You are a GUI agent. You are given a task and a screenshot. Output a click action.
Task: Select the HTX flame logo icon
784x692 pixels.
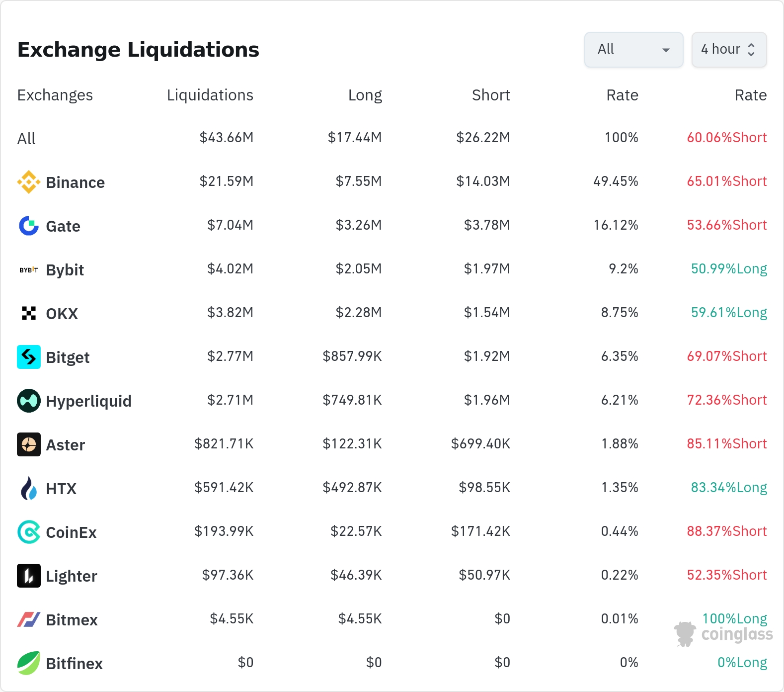29,488
